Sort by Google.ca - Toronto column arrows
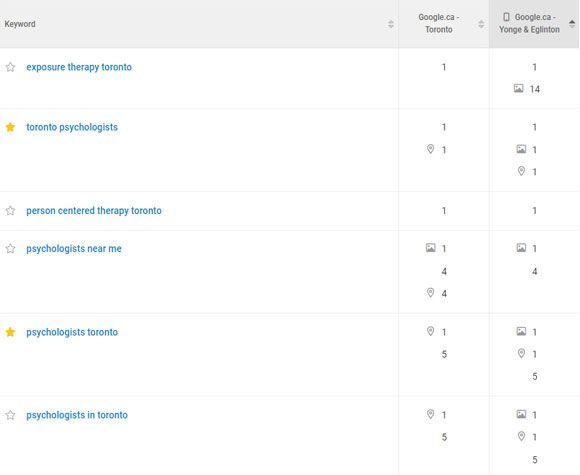Viewport: 580px width, 475px height. tap(481, 24)
